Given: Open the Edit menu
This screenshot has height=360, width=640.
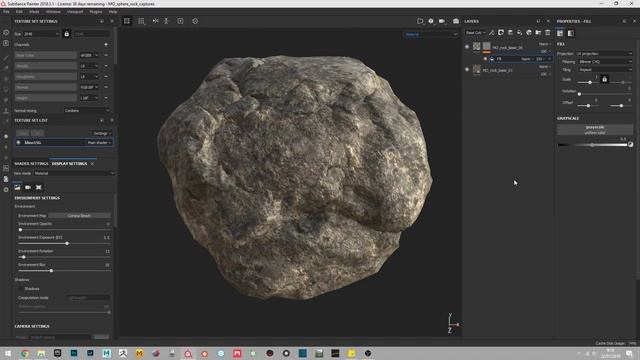Looking at the screenshot, I should [19, 12].
